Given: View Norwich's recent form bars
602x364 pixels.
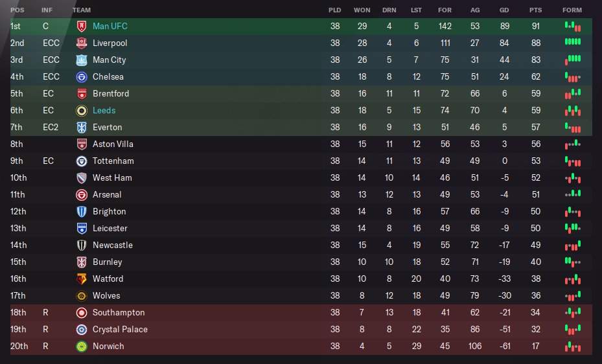Looking at the screenshot, I should click(572, 346).
